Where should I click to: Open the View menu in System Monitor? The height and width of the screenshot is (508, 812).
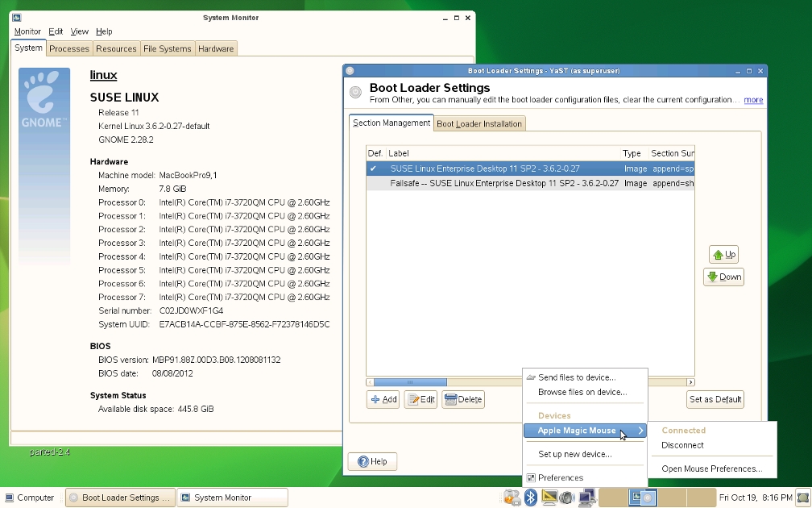click(79, 31)
